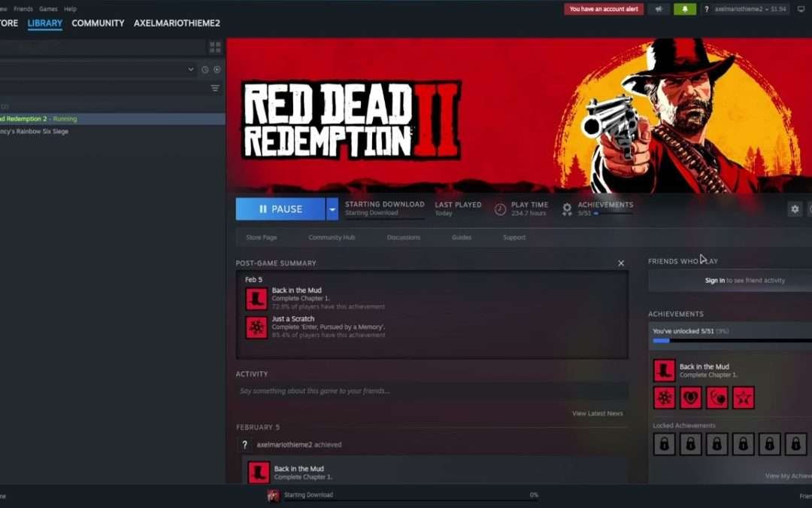Enter Big Picture mode via monitor icon

[801, 9]
